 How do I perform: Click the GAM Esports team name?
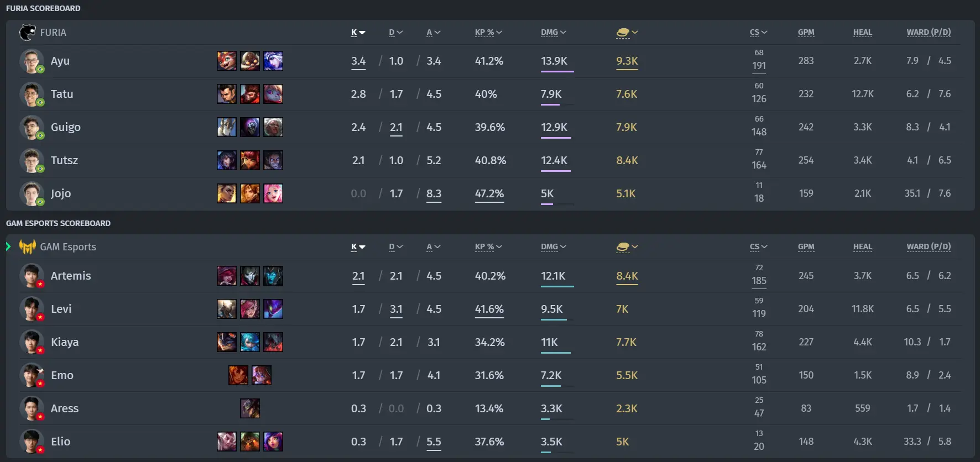(x=68, y=247)
